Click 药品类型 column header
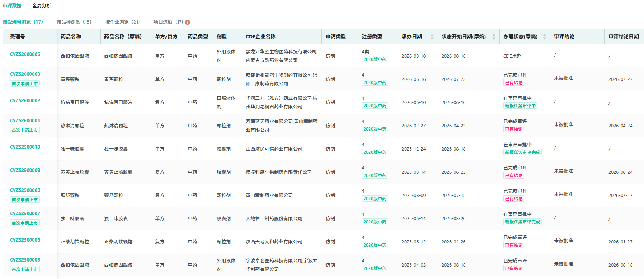This screenshot has height=279, width=644. pyautogui.click(x=198, y=37)
